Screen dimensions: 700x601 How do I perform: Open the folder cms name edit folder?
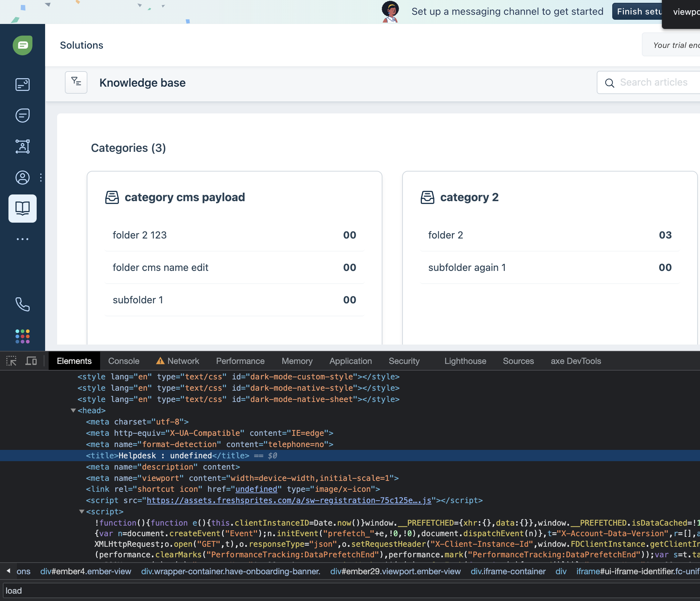pyautogui.click(x=160, y=267)
